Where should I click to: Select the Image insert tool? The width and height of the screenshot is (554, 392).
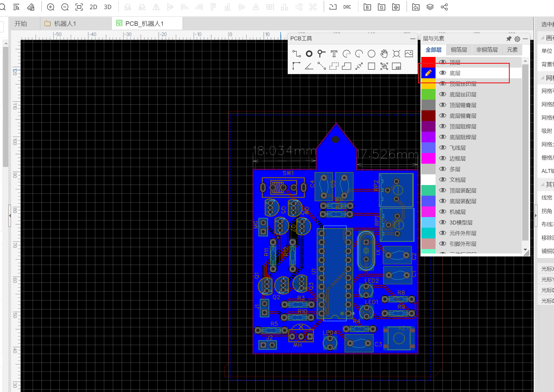coord(409,54)
